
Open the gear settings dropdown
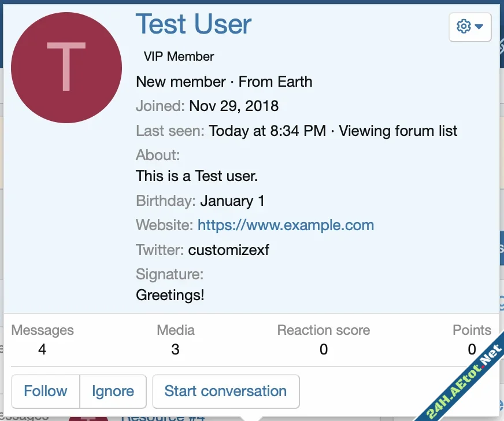click(x=470, y=27)
